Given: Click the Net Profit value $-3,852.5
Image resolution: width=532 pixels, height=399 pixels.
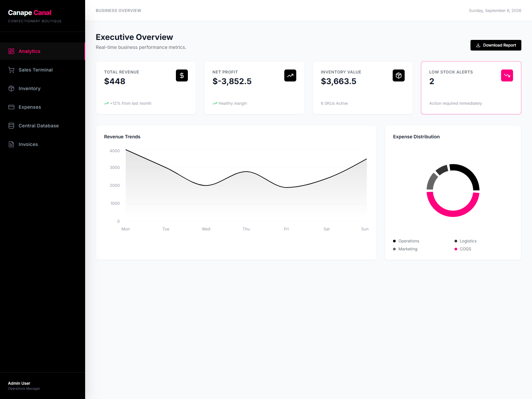Looking at the screenshot, I should pos(232,81).
